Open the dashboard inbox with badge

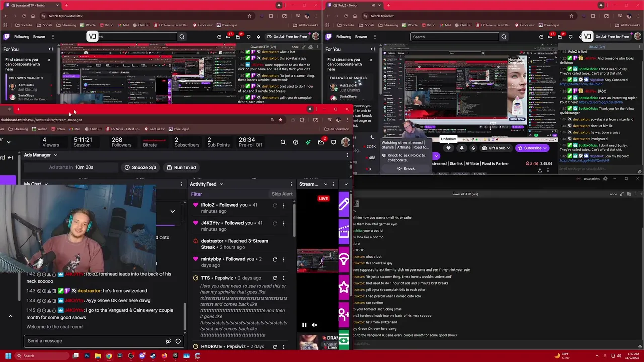[321, 142]
